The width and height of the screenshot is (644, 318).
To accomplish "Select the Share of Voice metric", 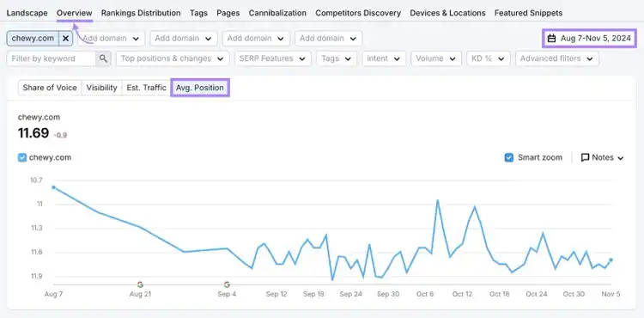I will tap(50, 88).
